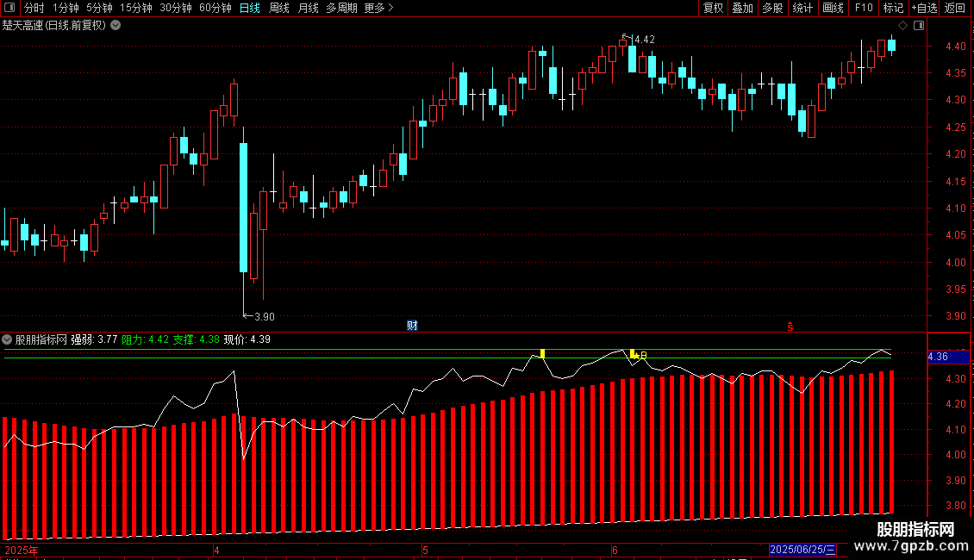Expand the 更多 periods menu

pyautogui.click(x=378, y=8)
